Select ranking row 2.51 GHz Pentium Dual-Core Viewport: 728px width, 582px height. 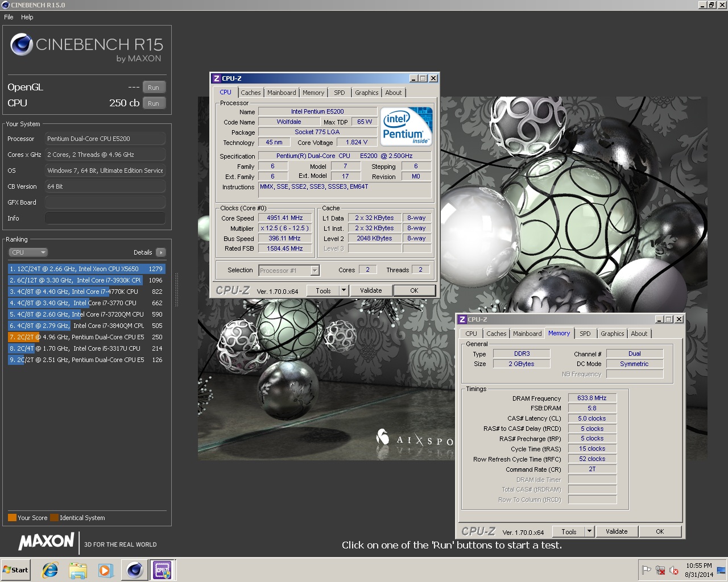pyautogui.click(x=86, y=360)
